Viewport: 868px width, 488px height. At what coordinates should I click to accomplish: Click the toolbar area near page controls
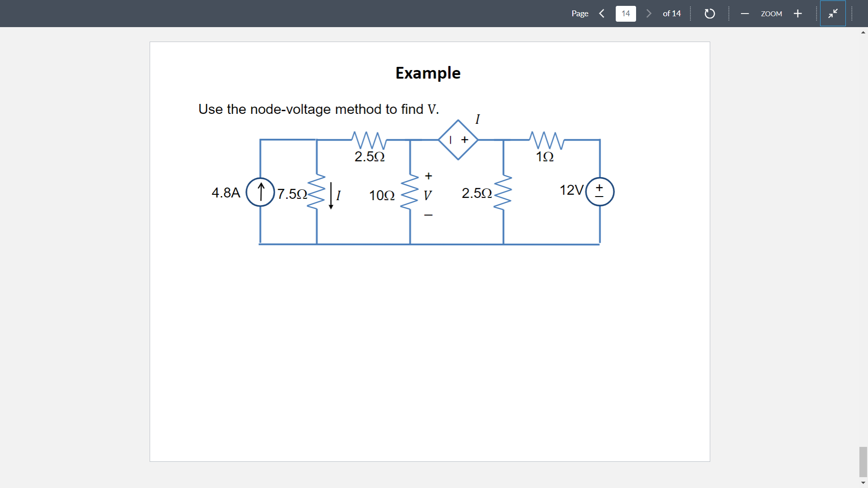point(633,14)
